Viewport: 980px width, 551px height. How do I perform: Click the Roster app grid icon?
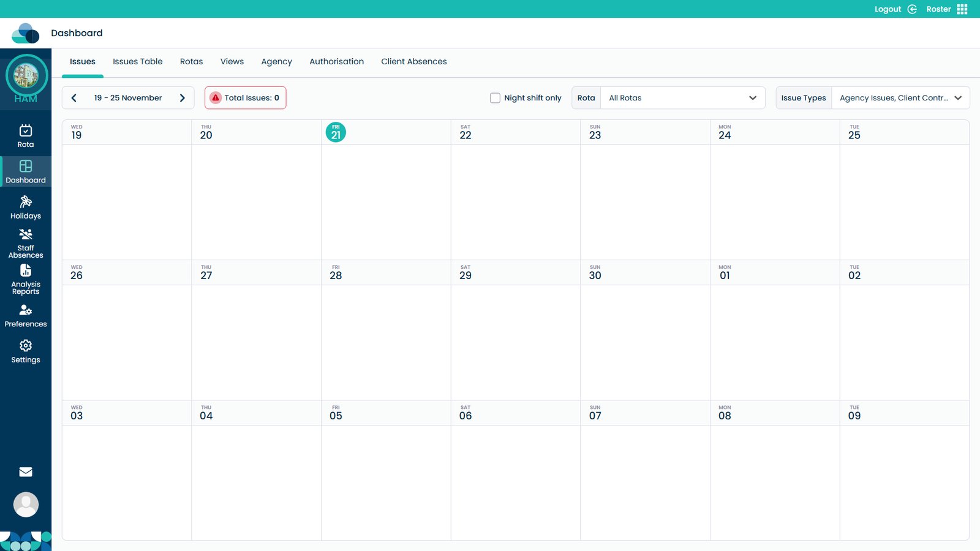[x=962, y=9]
